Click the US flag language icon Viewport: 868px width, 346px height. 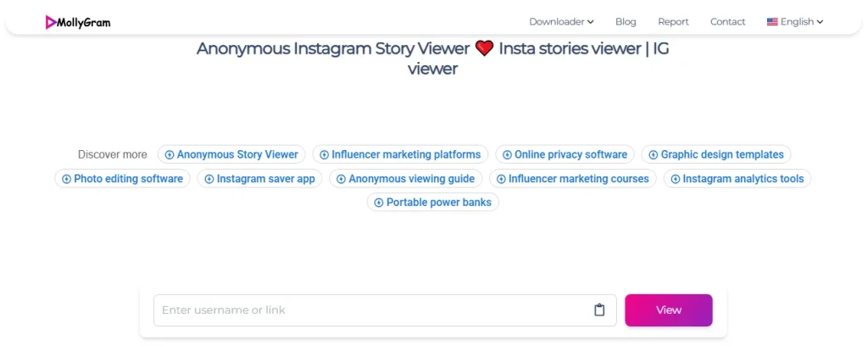click(x=772, y=22)
